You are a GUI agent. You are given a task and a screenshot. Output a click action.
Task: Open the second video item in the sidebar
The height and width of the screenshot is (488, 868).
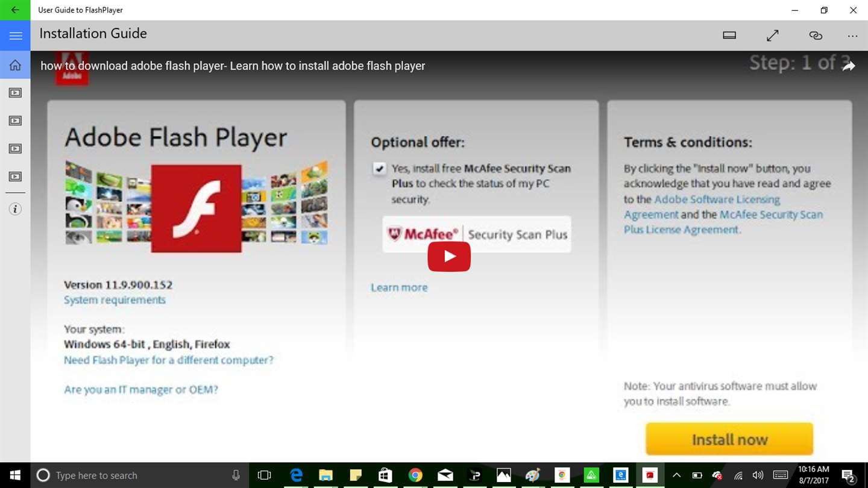pyautogui.click(x=15, y=120)
